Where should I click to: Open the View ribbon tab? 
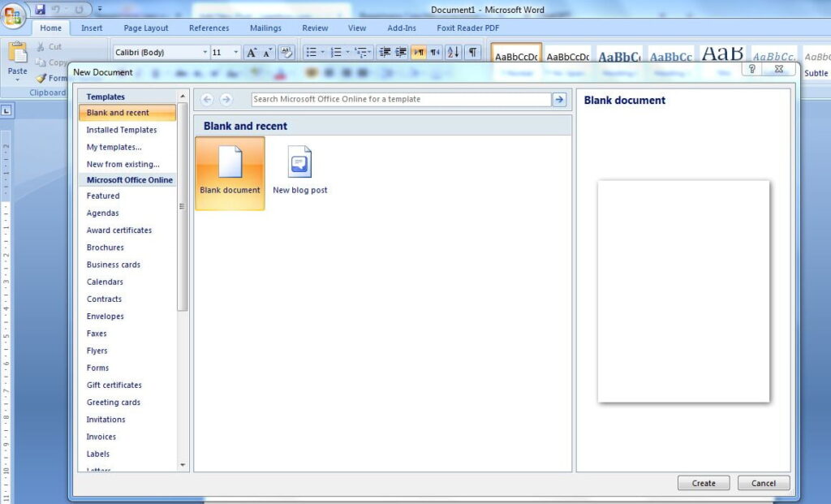click(357, 28)
